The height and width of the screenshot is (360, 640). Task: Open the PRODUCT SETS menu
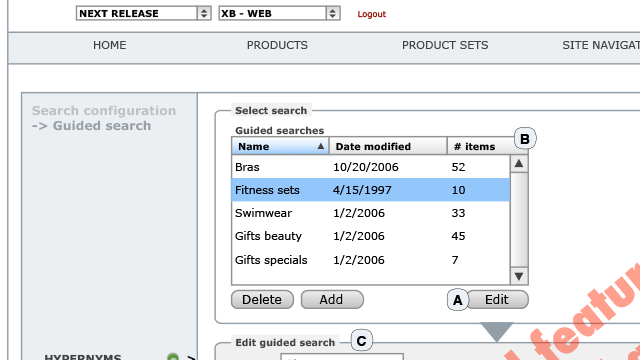click(445, 45)
